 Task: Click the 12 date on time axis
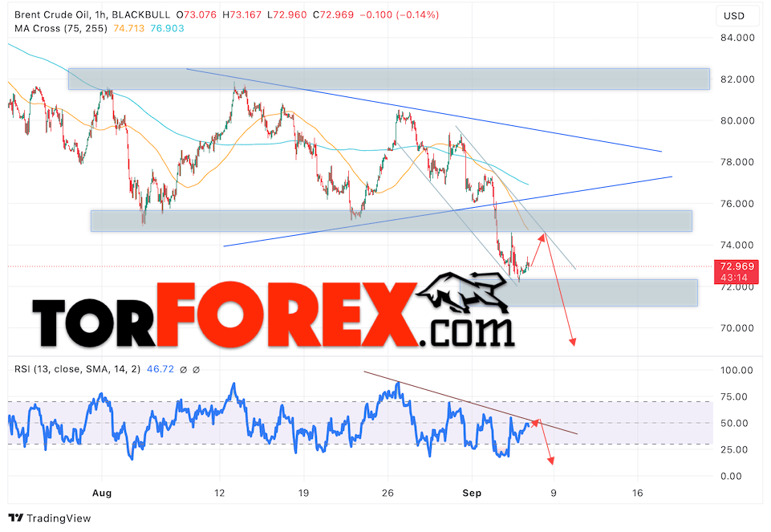(x=219, y=493)
